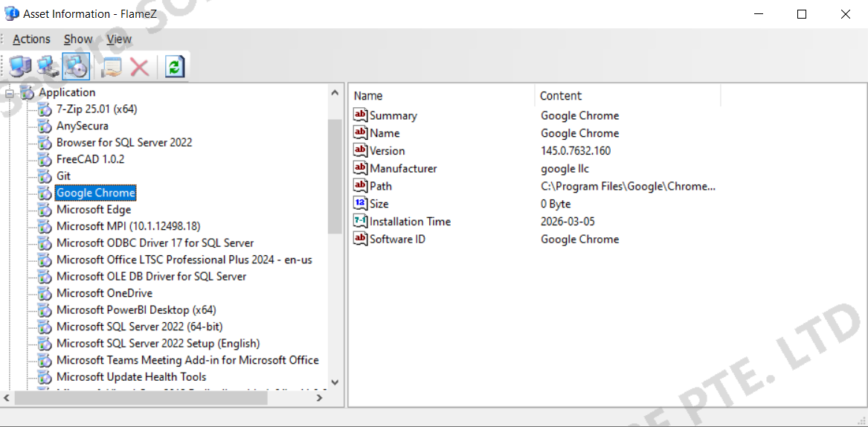Click the tree vertical scrollbar thumb
Image resolution: width=868 pixels, height=427 pixels.
[x=335, y=176]
